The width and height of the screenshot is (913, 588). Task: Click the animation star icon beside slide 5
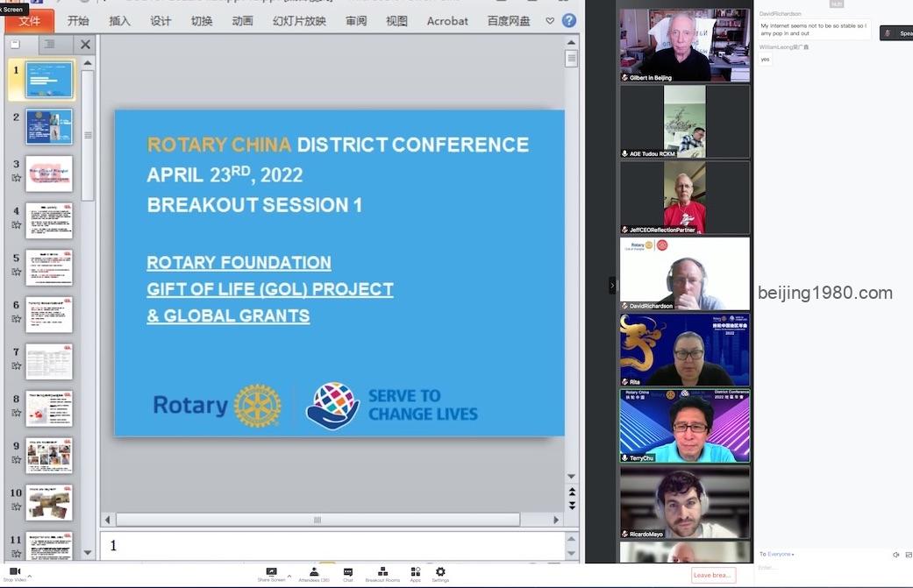(17, 273)
